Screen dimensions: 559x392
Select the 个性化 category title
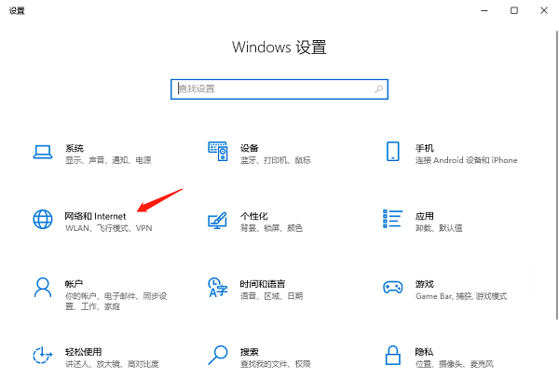(253, 216)
